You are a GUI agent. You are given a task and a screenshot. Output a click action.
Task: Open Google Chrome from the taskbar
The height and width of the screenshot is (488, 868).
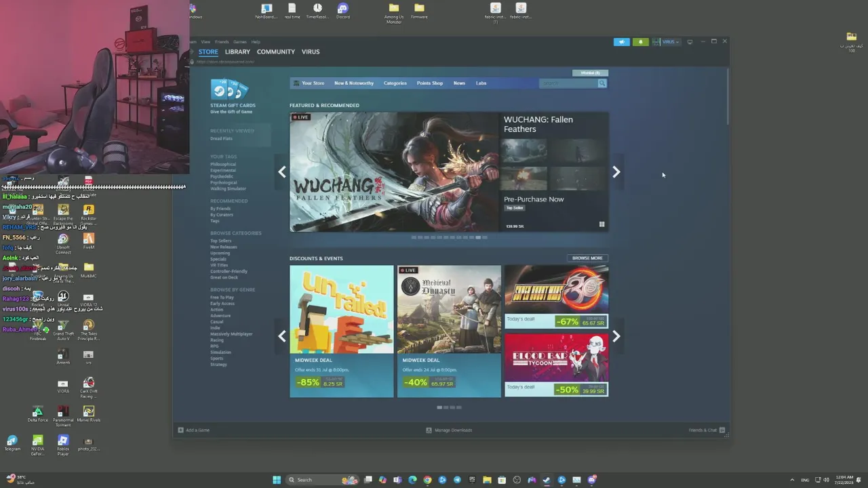click(x=427, y=480)
